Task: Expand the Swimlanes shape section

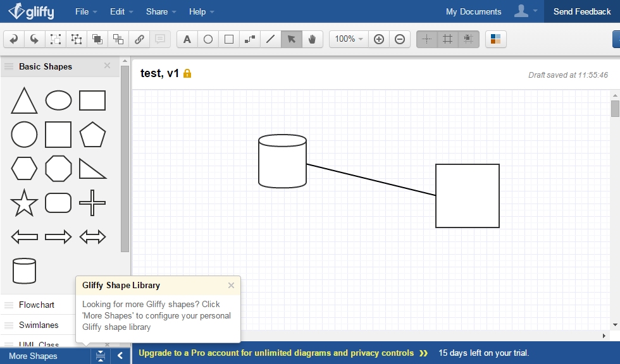Action: tap(39, 325)
